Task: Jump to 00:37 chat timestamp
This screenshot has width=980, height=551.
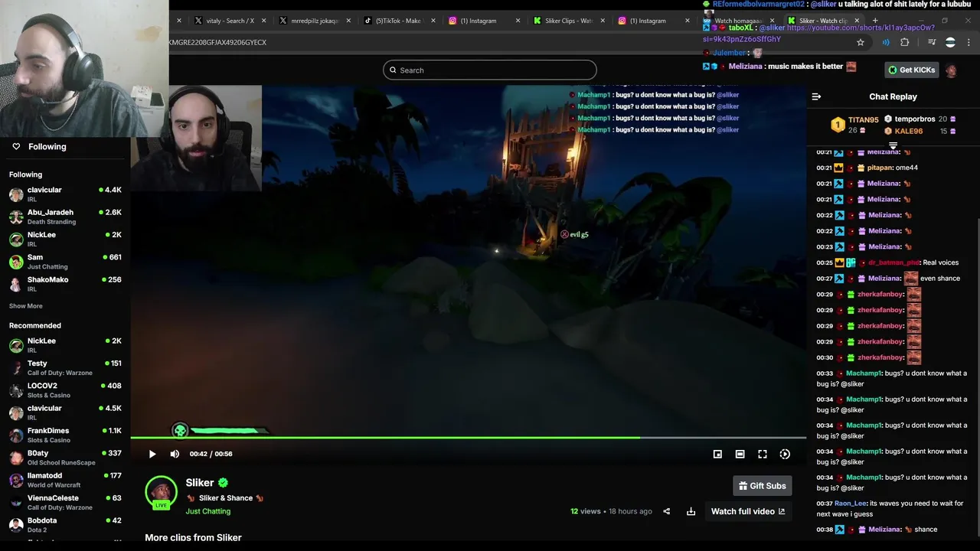Action: [824, 504]
